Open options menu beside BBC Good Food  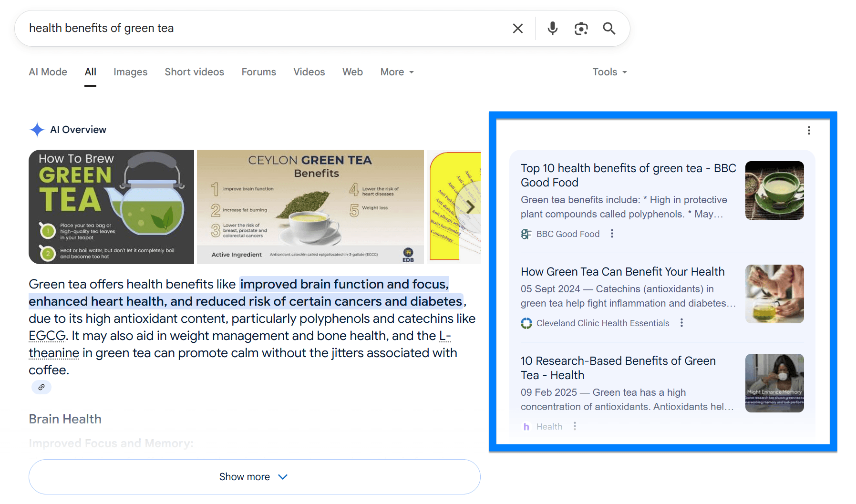[x=612, y=234]
